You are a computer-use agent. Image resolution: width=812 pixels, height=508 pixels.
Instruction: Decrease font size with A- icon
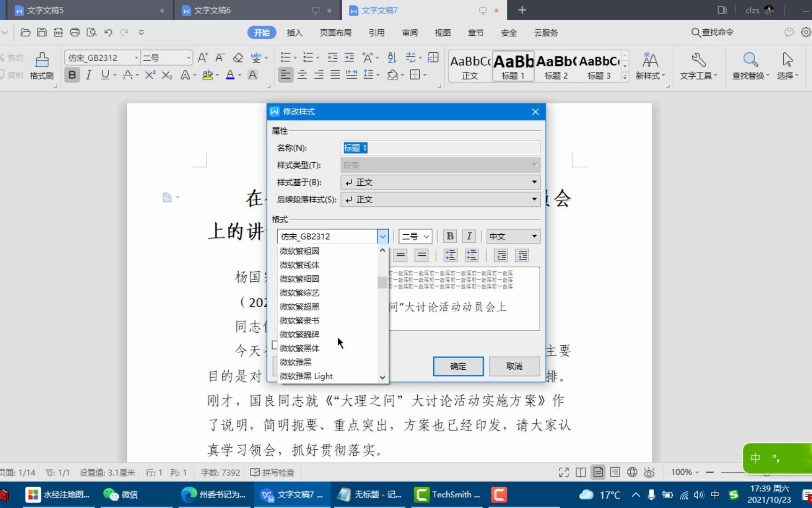pyautogui.click(x=220, y=58)
